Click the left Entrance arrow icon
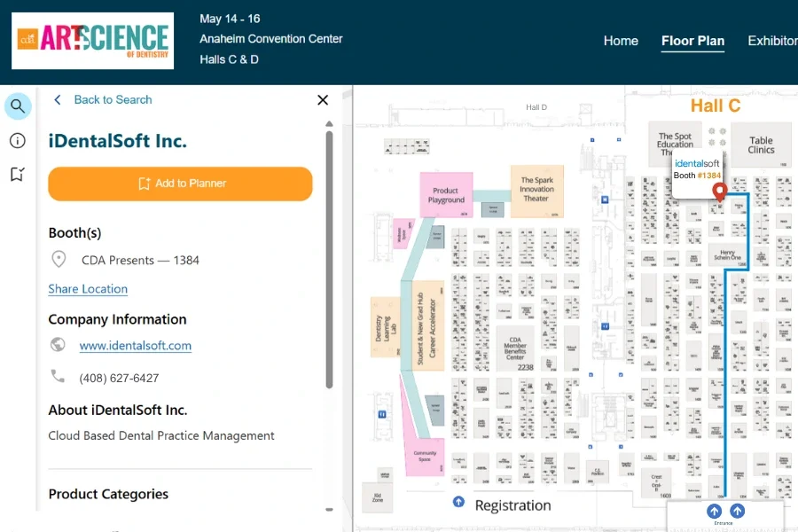Image resolution: width=798 pixels, height=532 pixels. click(714, 511)
